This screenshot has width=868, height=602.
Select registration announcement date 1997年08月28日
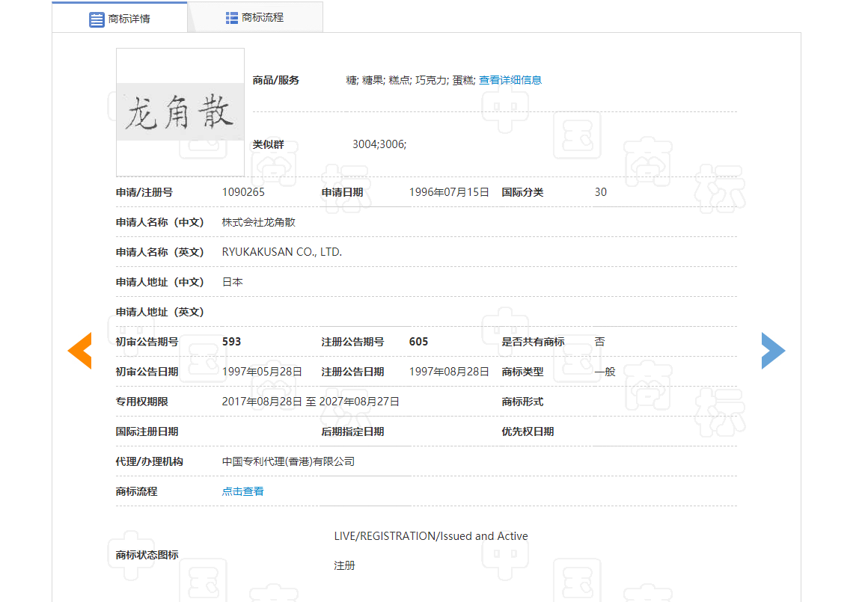(449, 371)
